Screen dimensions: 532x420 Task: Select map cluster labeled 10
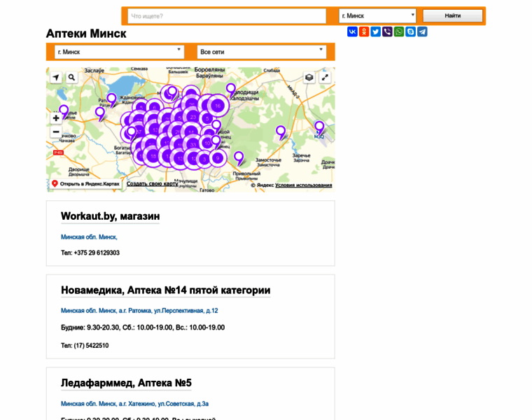pyautogui.click(x=207, y=143)
